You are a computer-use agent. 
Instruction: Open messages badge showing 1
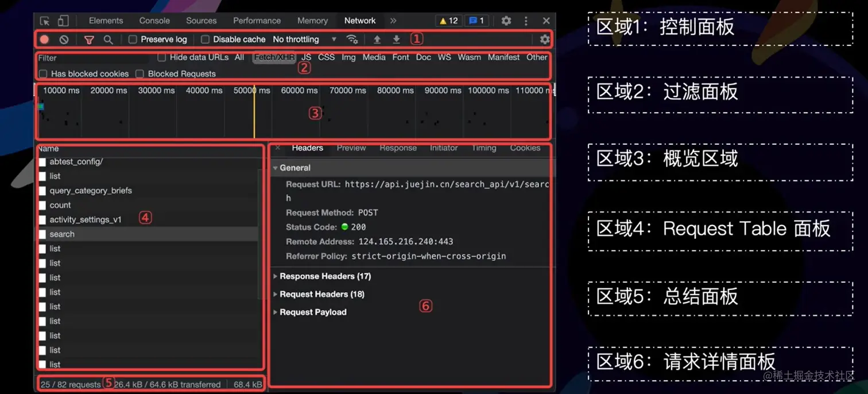(x=476, y=21)
